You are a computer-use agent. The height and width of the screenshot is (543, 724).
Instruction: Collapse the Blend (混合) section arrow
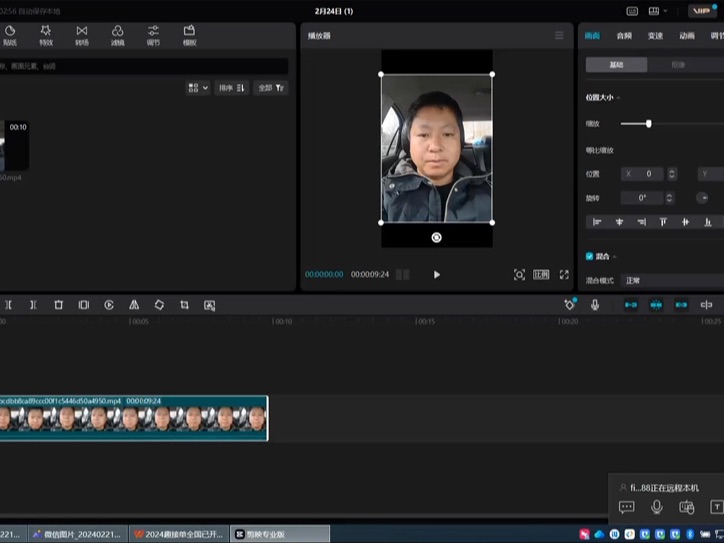point(615,257)
